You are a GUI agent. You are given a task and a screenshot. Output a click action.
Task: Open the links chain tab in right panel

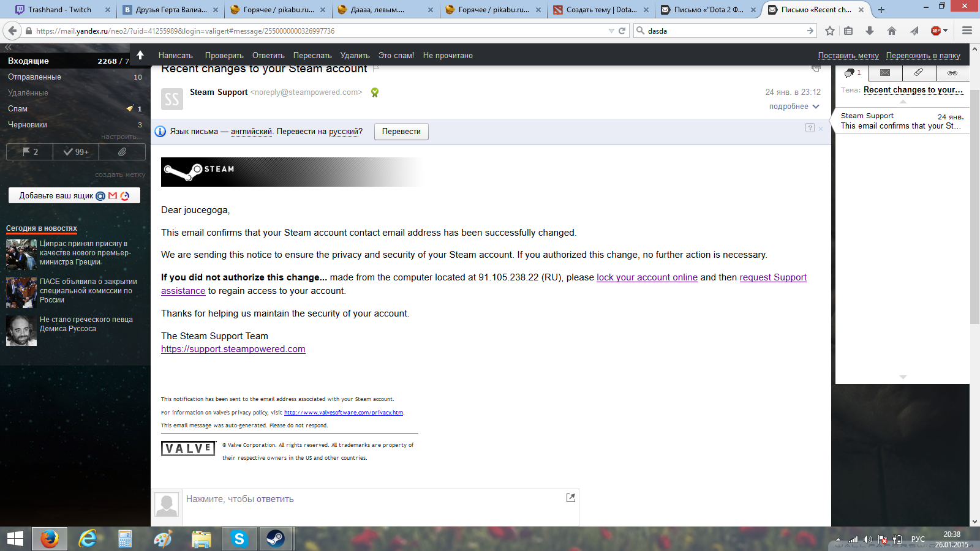[952, 73]
